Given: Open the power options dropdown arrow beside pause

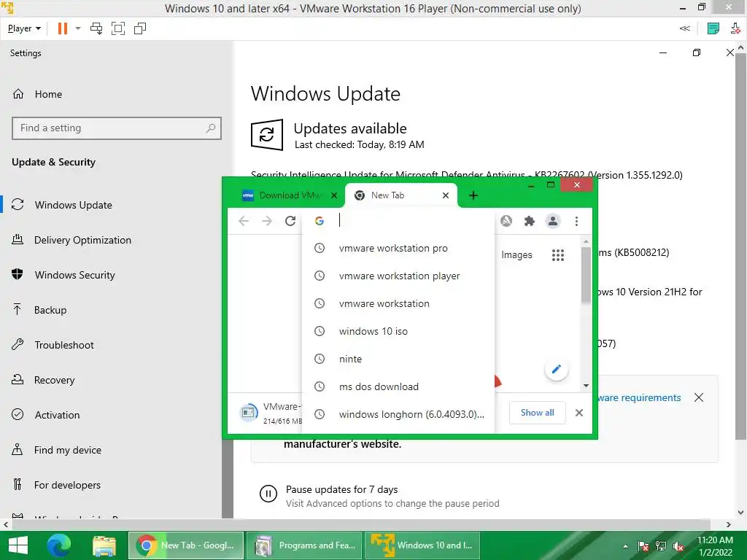Looking at the screenshot, I should pos(78,28).
